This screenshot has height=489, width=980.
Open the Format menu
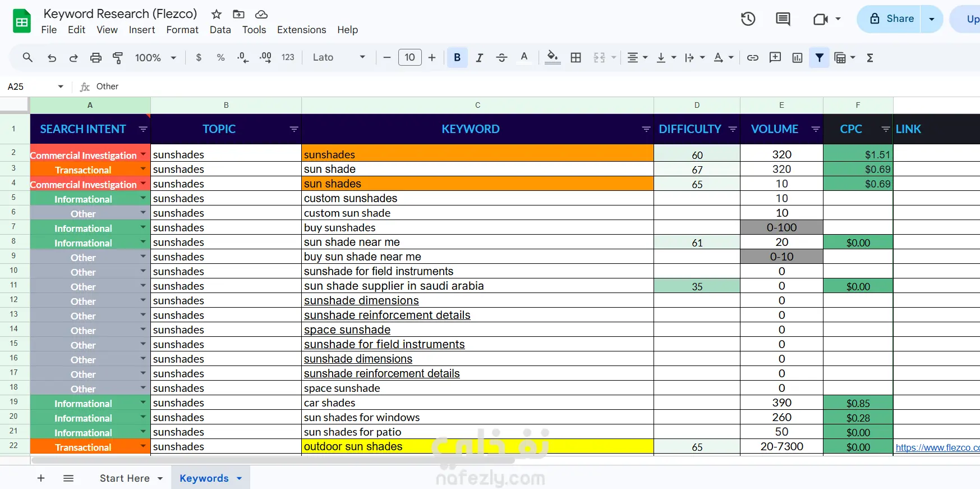(x=182, y=30)
